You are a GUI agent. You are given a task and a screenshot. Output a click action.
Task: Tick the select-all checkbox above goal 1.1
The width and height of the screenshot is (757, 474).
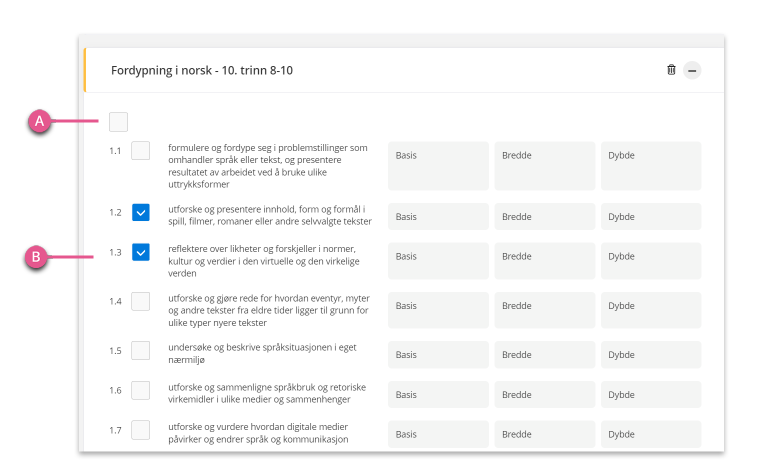pyautogui.click(x=118, y=122)
